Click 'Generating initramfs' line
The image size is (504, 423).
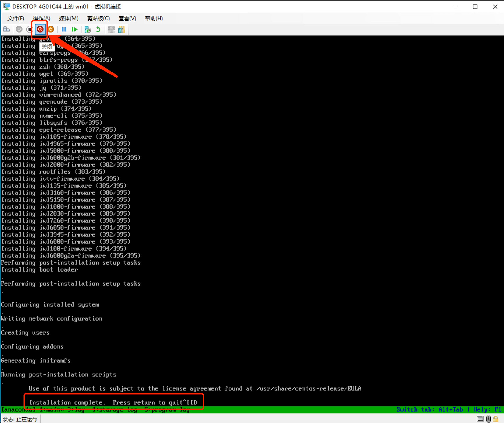tap(36, 360)
